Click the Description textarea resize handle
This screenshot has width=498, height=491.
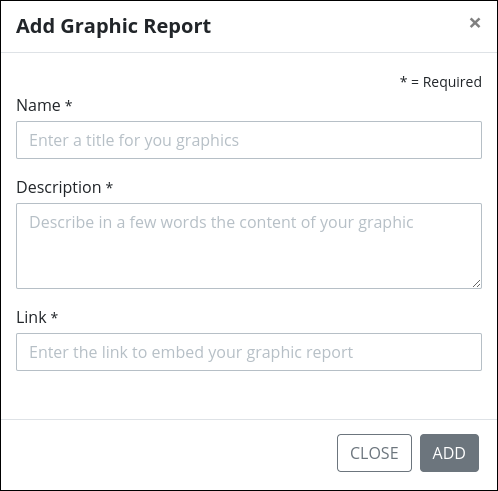(x=477, y=284)
